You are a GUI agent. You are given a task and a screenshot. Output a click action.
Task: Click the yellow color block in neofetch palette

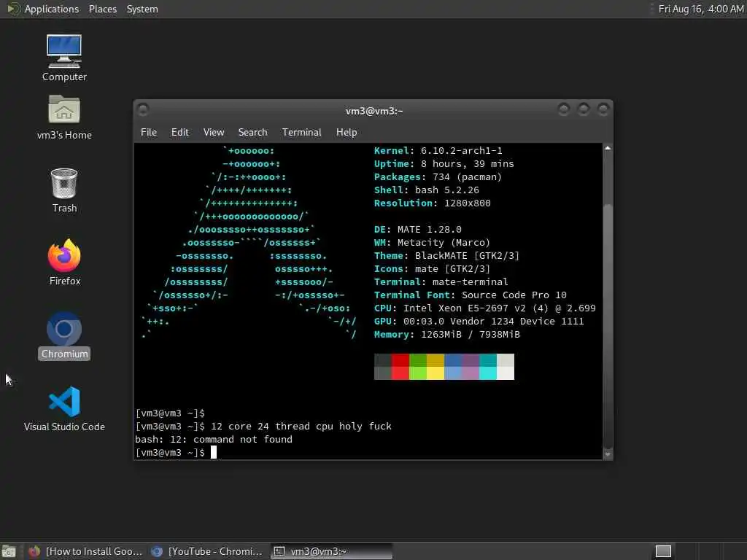pos(436,373)
